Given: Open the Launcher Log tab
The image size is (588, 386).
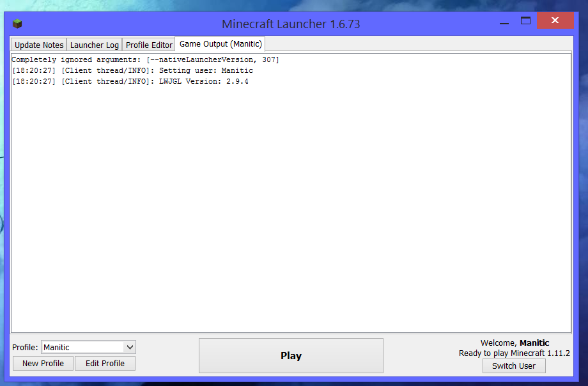Looking at the screenshot, I should click(94, 45).
